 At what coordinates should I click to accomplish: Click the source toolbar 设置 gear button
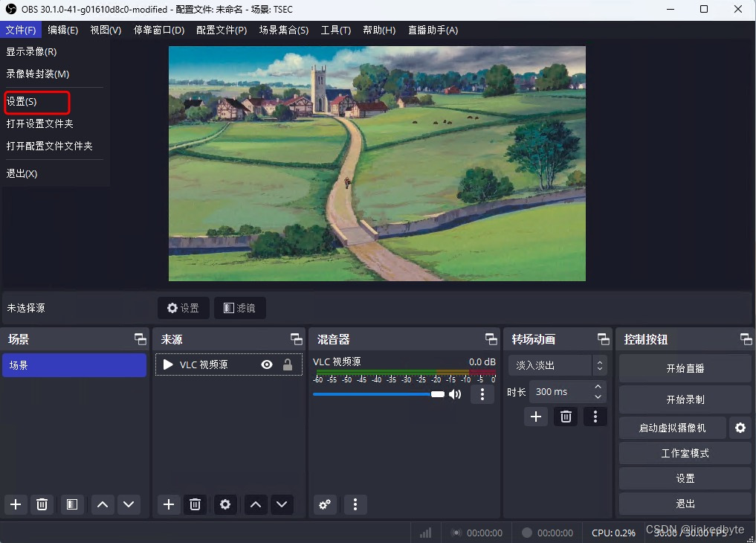[183, 308]
